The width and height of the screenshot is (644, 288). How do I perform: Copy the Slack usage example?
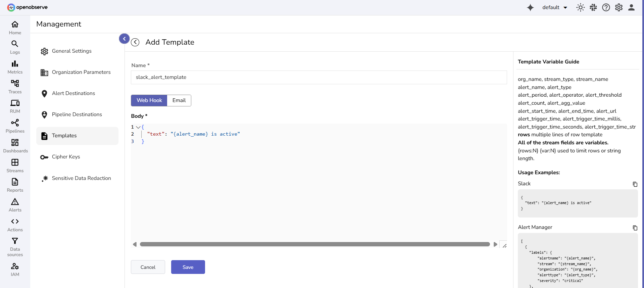(635, 184)
